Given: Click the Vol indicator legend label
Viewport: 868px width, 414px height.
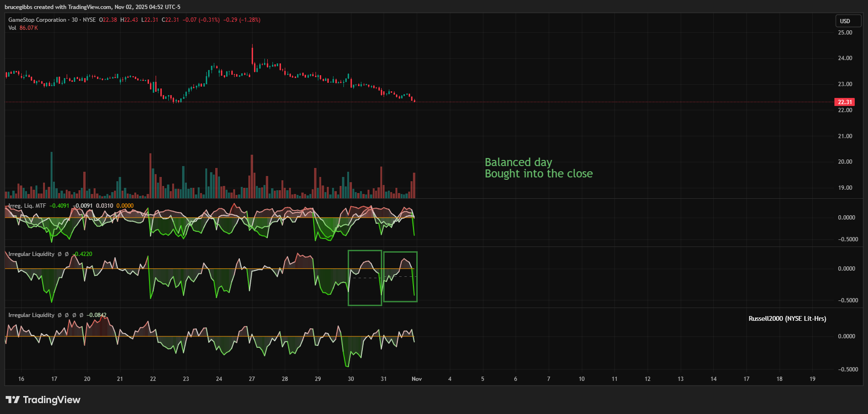Looking at the screenshot, I should click(12, 28).
